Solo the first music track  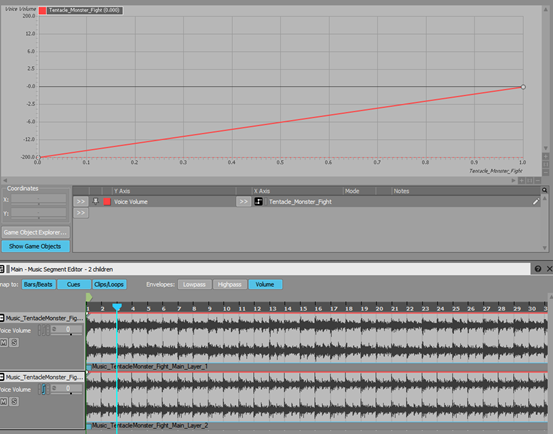14,342
